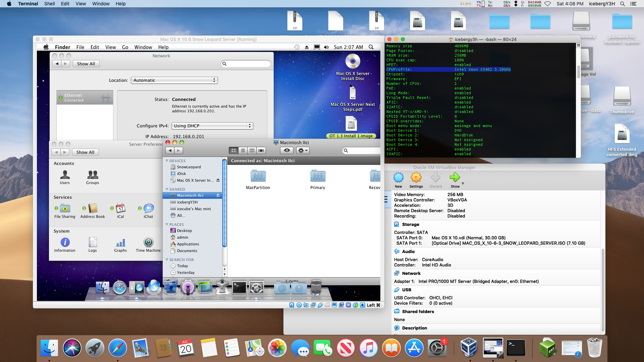Open guest Time Machine menu bar icon
The height and width of the screenshot is (362, 644).
(297, 47)
